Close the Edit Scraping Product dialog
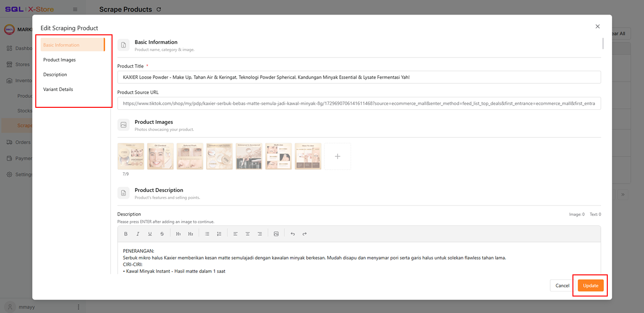The height and width of the screenshot is (313, 644). [x=597, y=26]
